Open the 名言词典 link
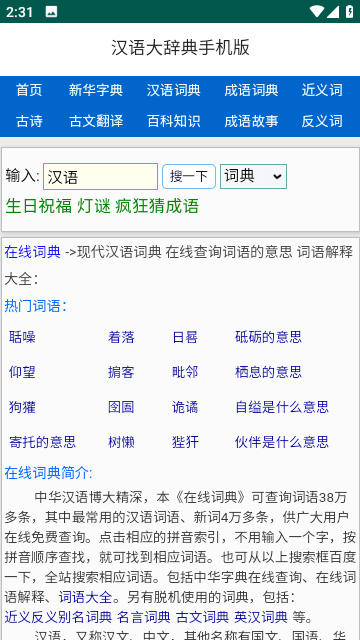Screen dimensions: 360x640 click(144, 617)
